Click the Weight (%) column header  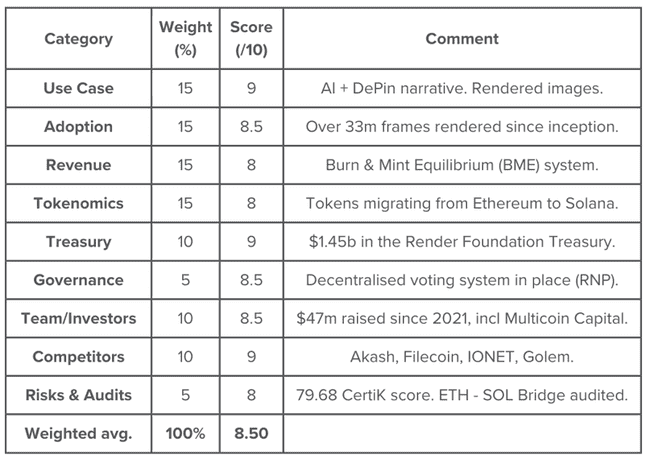coord(185,39)
